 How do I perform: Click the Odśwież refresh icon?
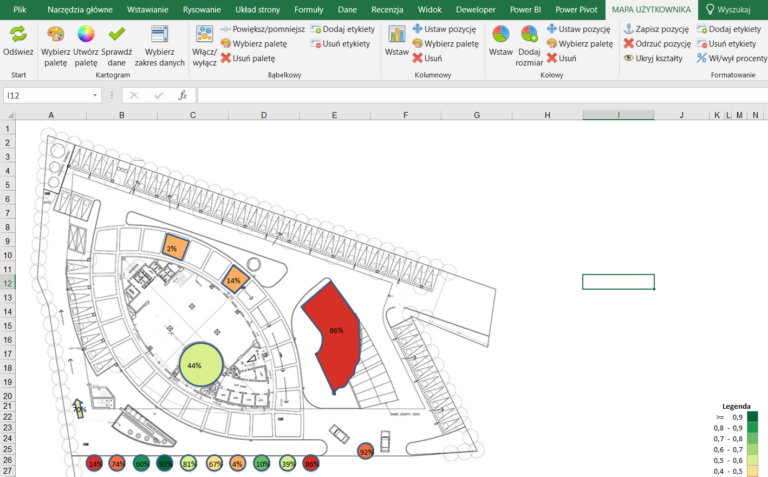[x=18, y=35]
